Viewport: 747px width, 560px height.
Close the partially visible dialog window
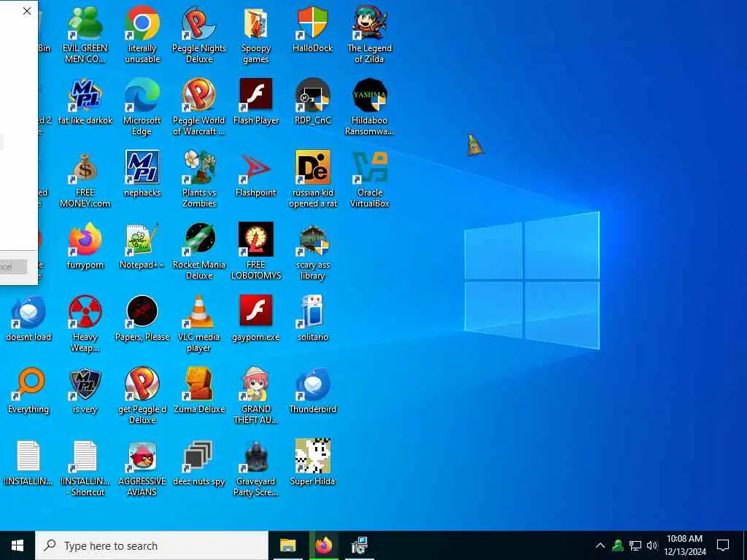point(27,10)
